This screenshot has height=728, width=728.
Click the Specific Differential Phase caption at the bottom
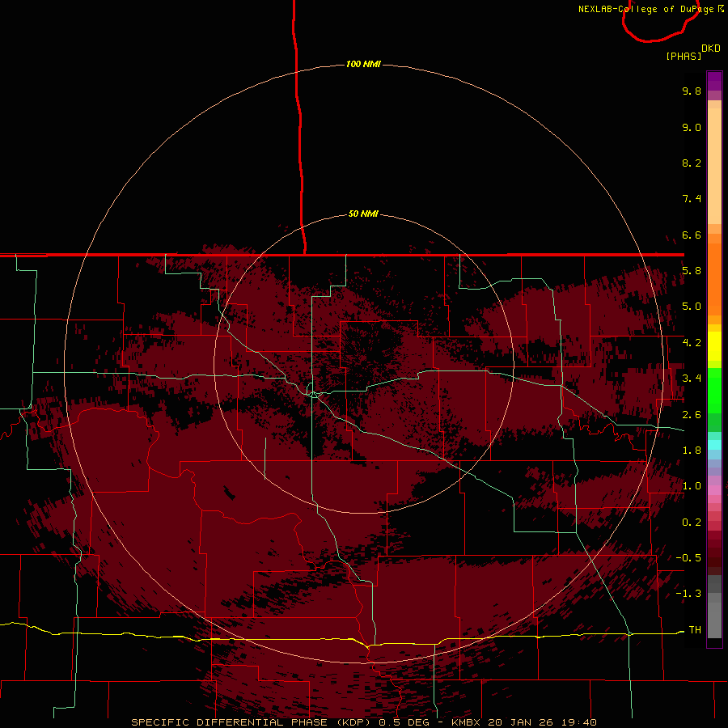pos(364,722)
